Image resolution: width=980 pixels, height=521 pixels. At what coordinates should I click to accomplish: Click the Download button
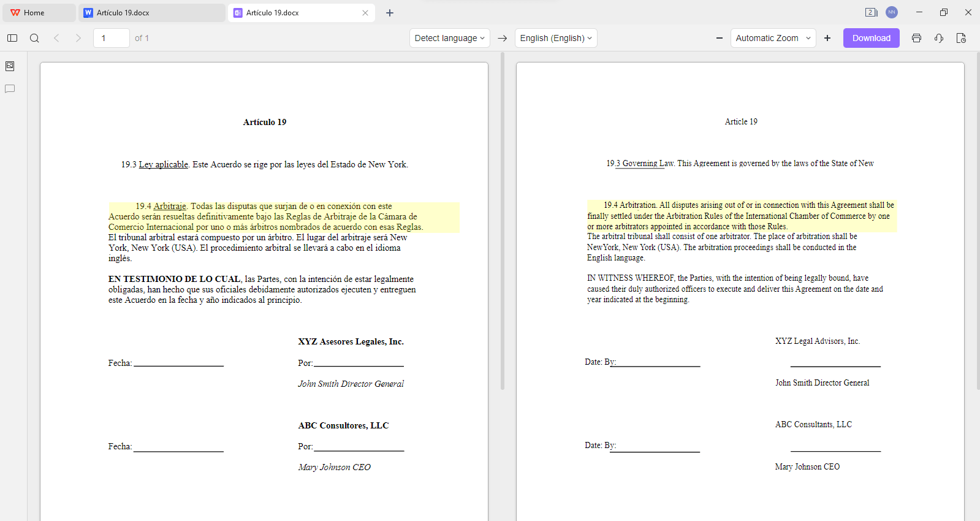point(872,38)
